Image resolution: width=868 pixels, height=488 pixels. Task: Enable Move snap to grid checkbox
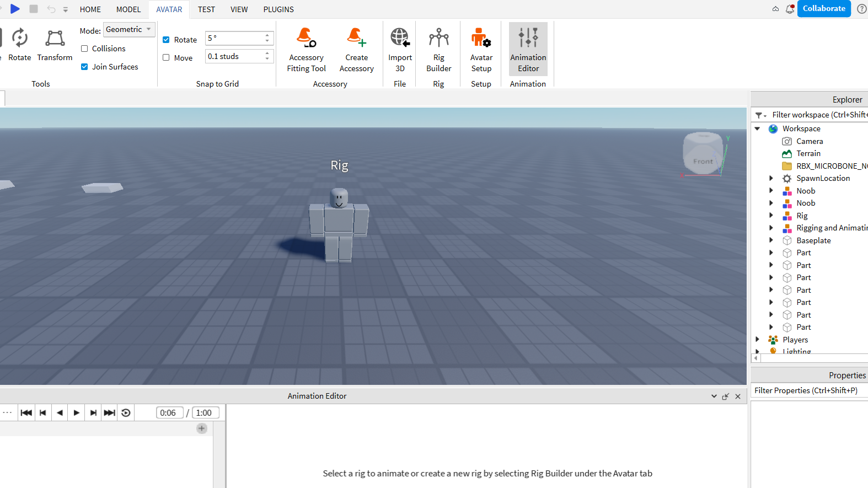coord(166,58)
